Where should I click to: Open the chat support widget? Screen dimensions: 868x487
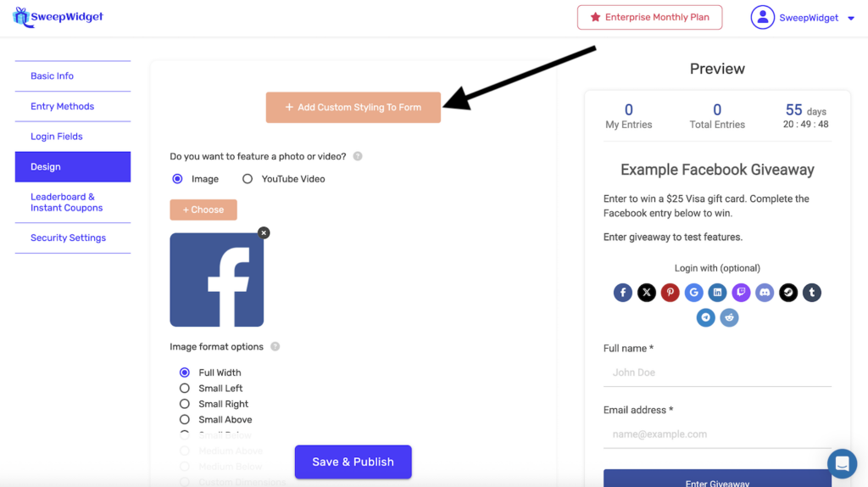pyautogui.click(x=842, y=463)
